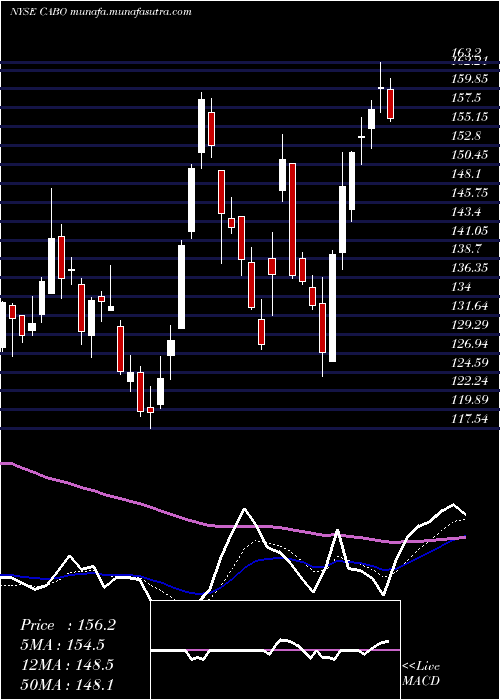Click the Price : 156.2 readout
500x700 pixels.
(68, 625)
